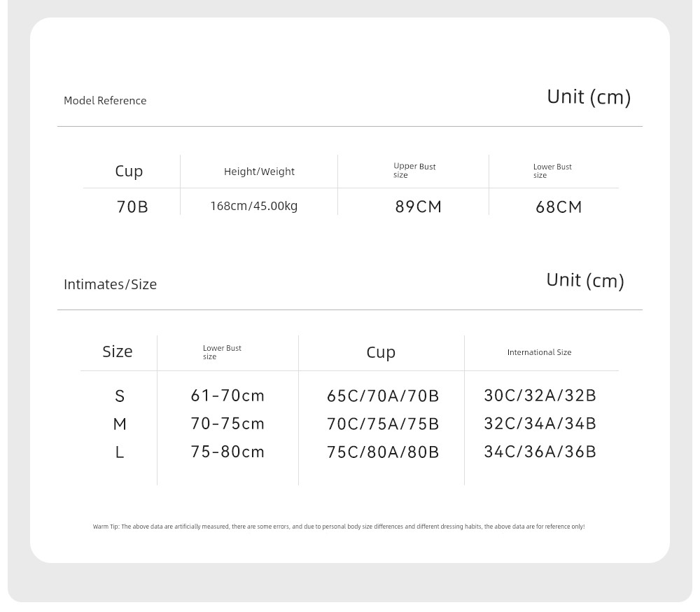Select the 68CM lower bust value
700x612 pixels.
559,207
